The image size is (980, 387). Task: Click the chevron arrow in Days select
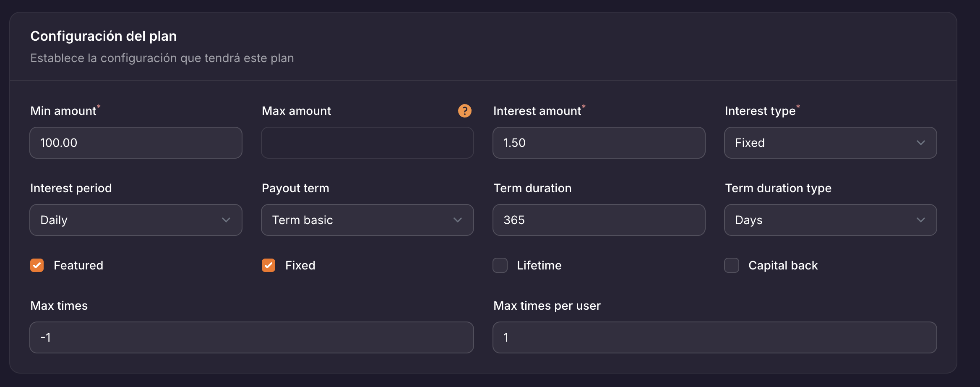pos(920,220)
